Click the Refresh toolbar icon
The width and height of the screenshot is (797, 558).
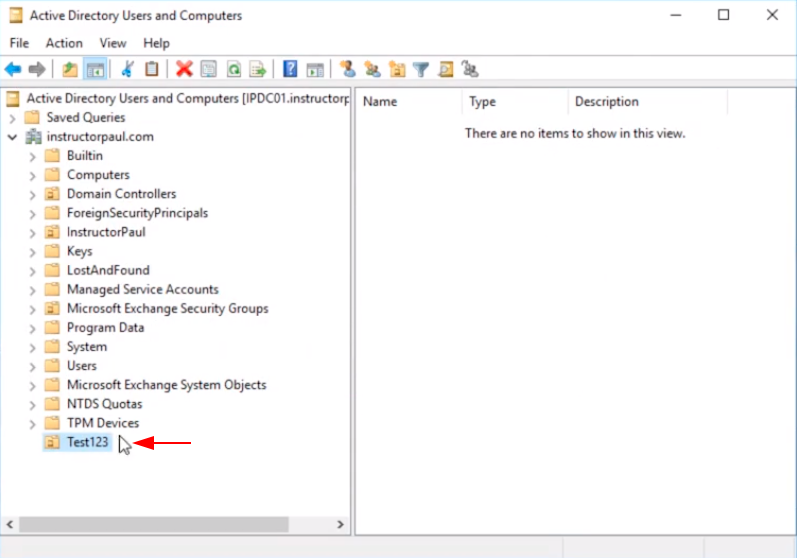click(x=234, y=69)
